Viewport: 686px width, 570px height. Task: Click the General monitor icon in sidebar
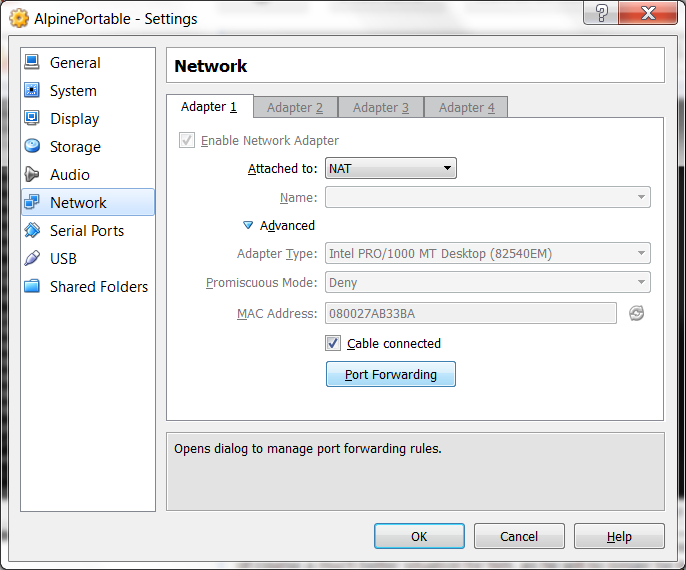(32, 63)
